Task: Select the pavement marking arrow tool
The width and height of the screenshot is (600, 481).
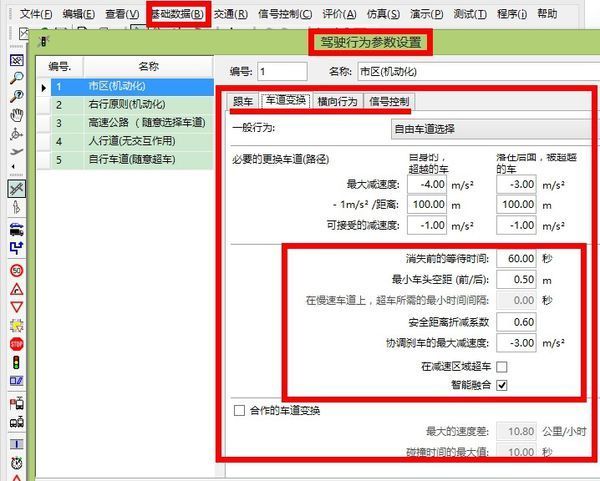Action: [16, 207]
